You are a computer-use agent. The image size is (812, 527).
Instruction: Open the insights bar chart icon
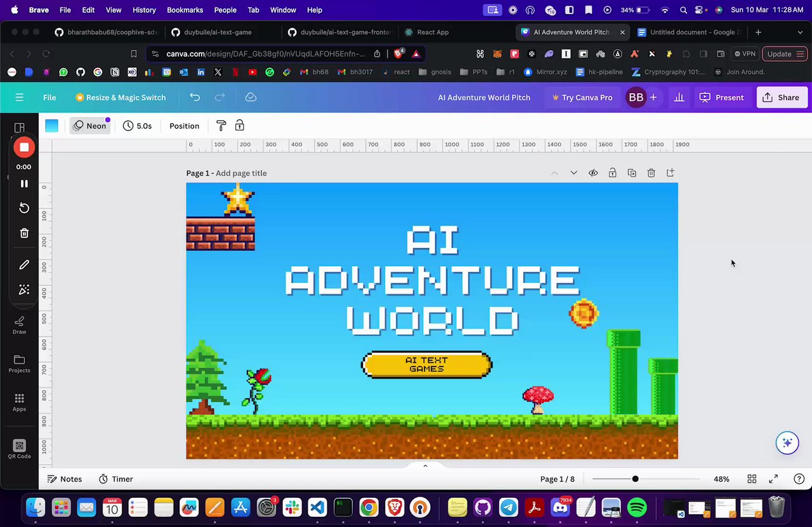coord(679,98)
